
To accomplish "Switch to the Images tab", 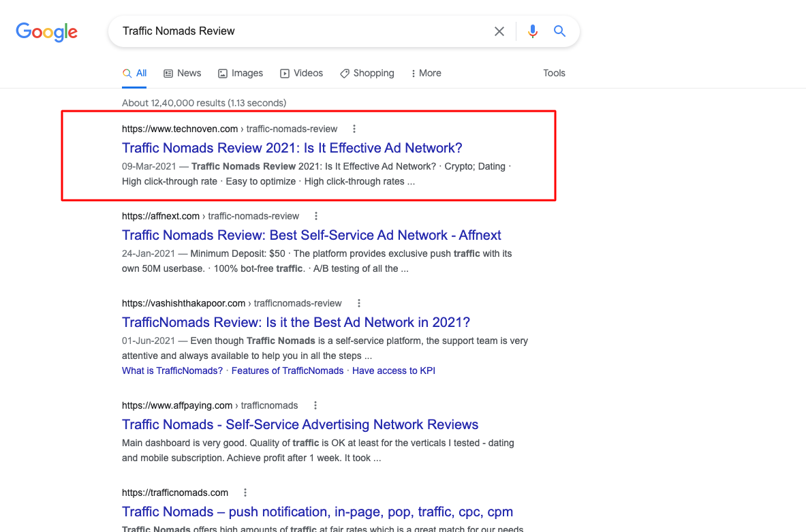I will pyautogui.click(x=241, y=73).
